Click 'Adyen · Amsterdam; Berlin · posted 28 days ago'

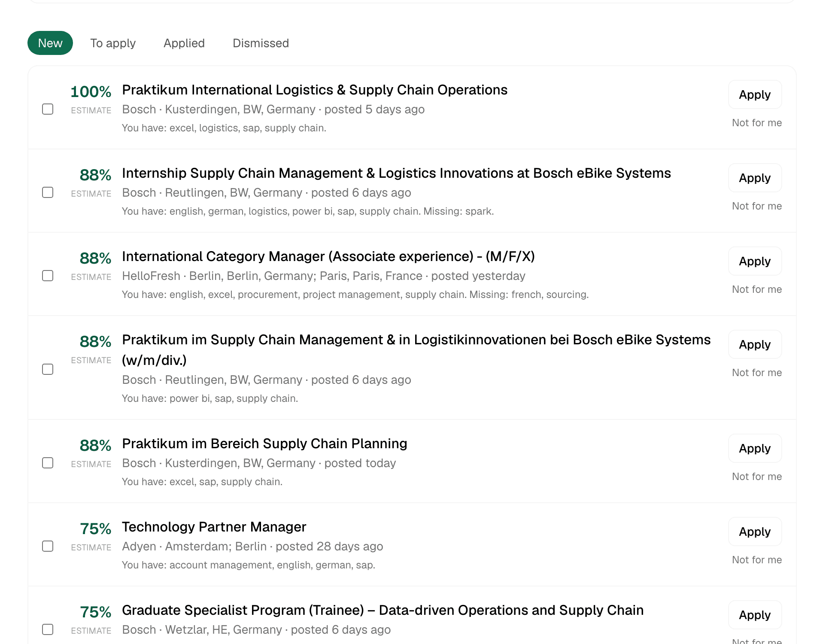(x=252, y=547)
